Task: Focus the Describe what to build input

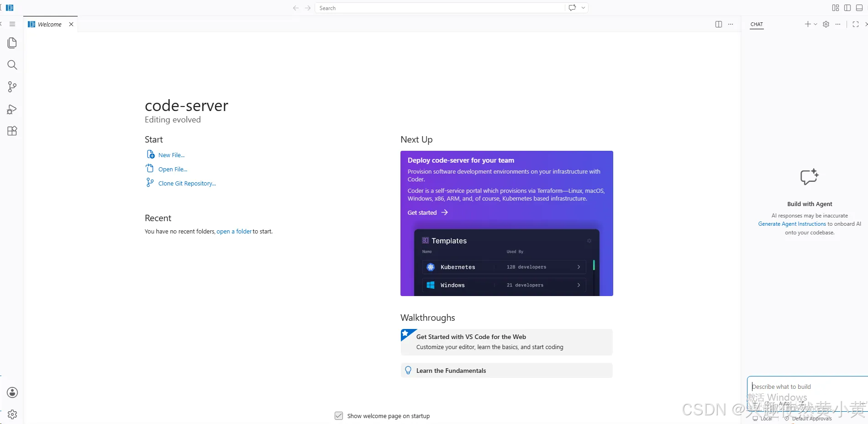Action: point(807,387)
